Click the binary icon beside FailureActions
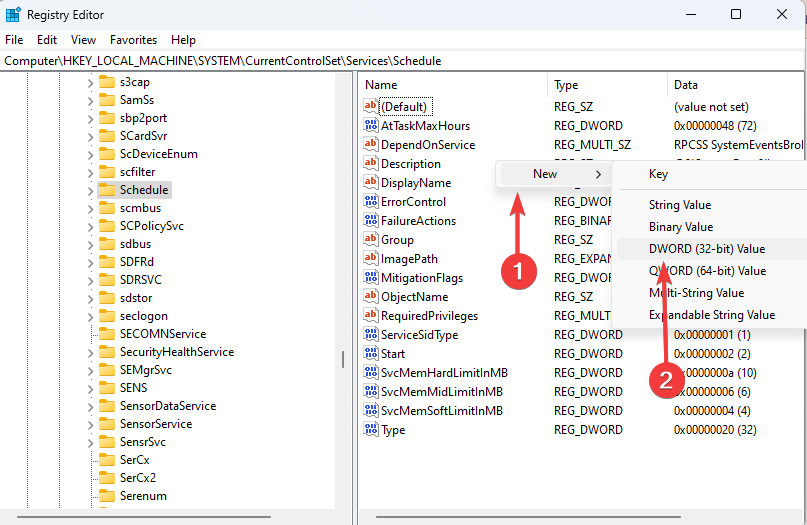This screenshot has width=807, height=525. click(x=371, y=220)
